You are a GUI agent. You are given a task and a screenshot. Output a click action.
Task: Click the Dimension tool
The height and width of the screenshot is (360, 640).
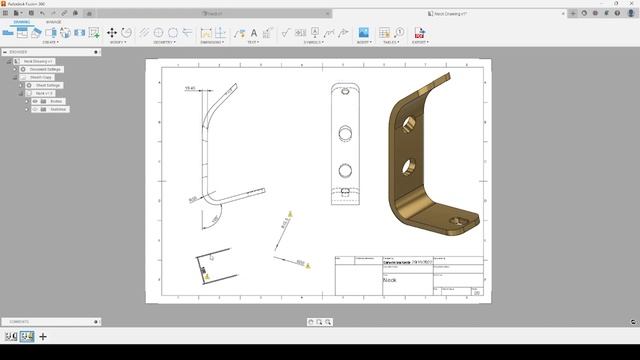tap(206, 32)
